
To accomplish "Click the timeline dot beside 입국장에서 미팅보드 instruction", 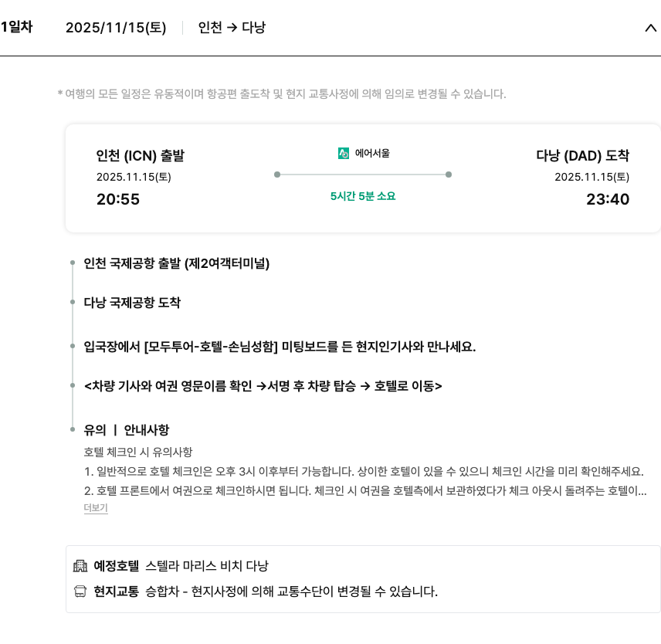I will tap(73, 346).
